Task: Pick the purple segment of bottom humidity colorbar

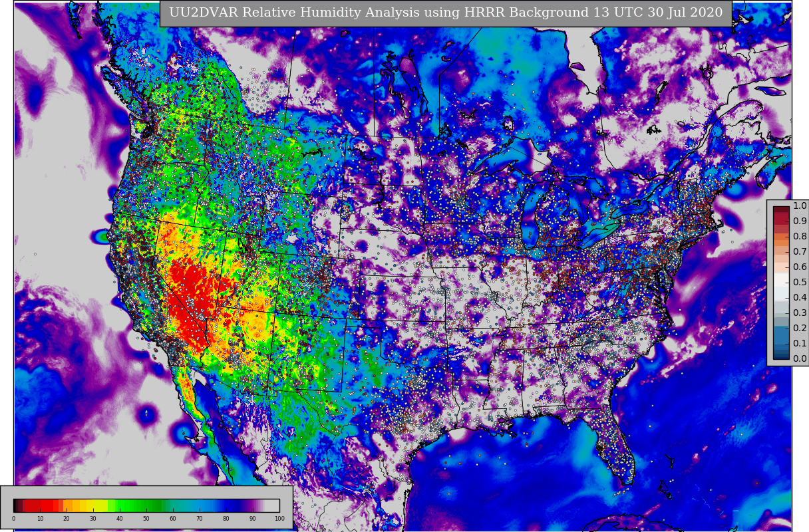Action: click(x=253, y=505)
